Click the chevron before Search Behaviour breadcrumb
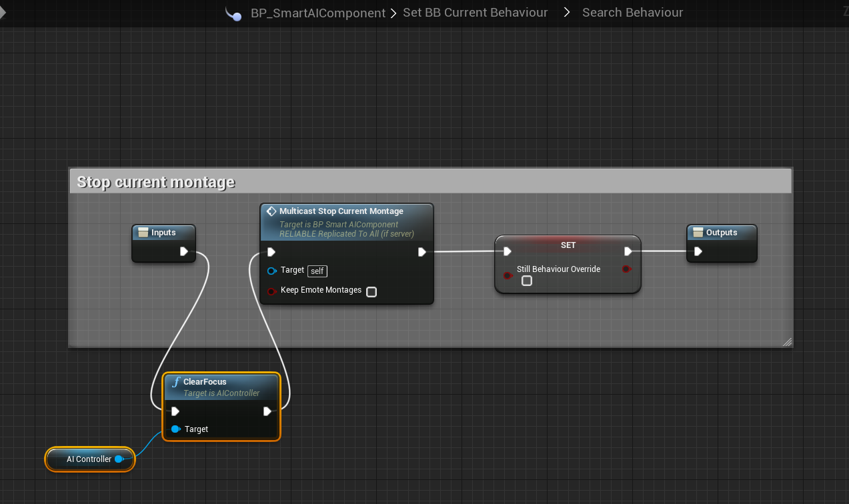Screen dimensions: 849x504 [x=566, y=13]
